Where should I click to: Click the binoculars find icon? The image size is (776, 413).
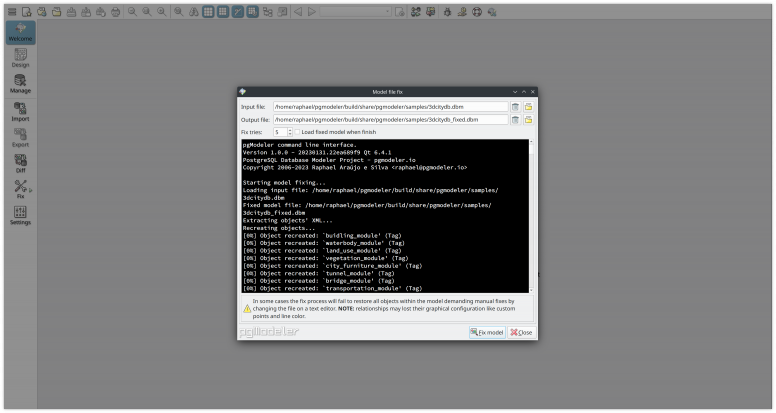pyautogui.click(x=194, y=12)
